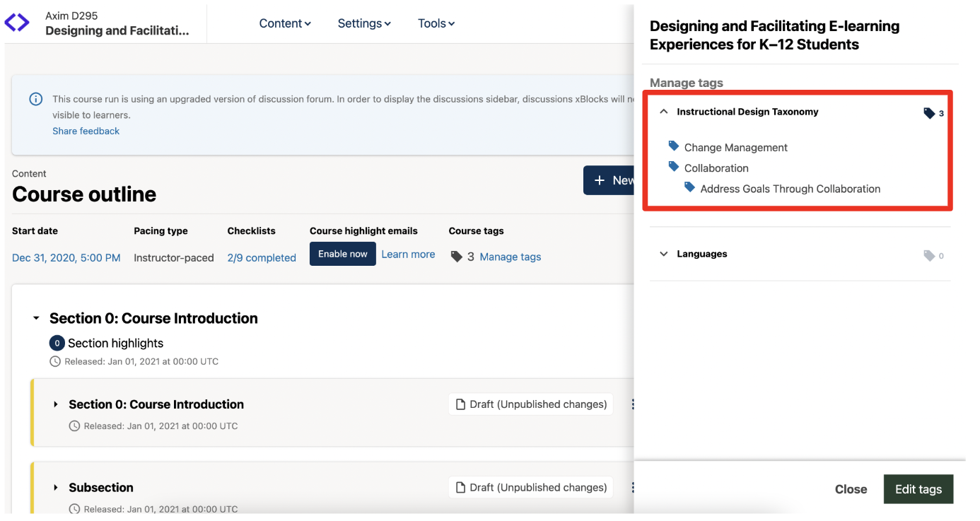
Task: Click the tag count icon for Instructional Design Taxonomy
Action: click(929, 113)
